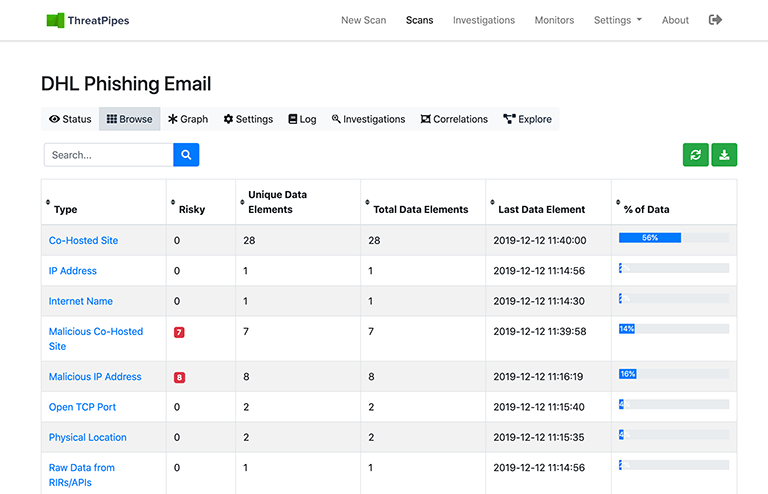Open the Malicious IP Address link
This screenshot has height=494, width=768.
pyautogui.click(x=95, y=377)
